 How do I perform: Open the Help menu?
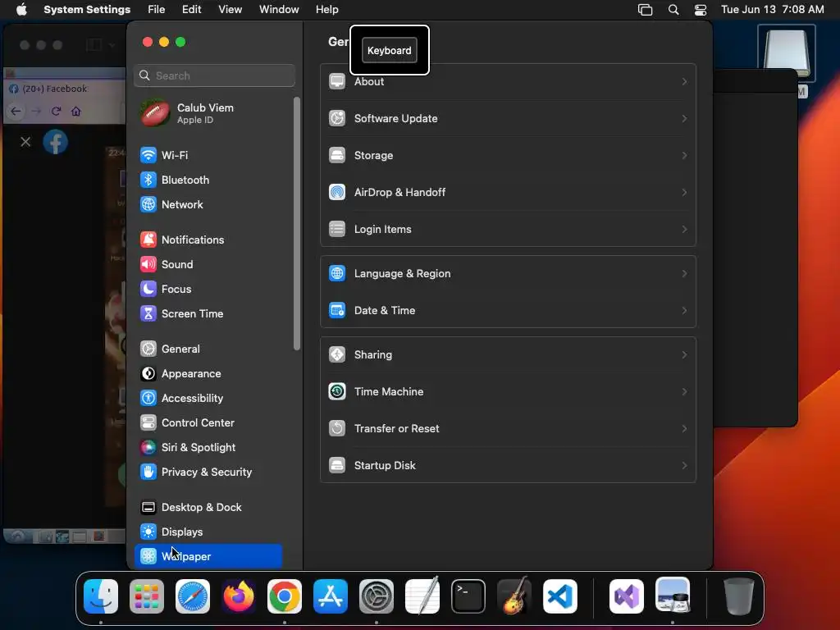click(326, 10)
